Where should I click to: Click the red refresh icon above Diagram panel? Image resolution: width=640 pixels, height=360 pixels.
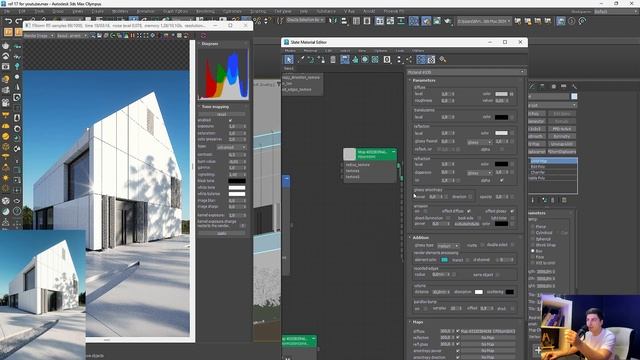(x=204, y=36)
